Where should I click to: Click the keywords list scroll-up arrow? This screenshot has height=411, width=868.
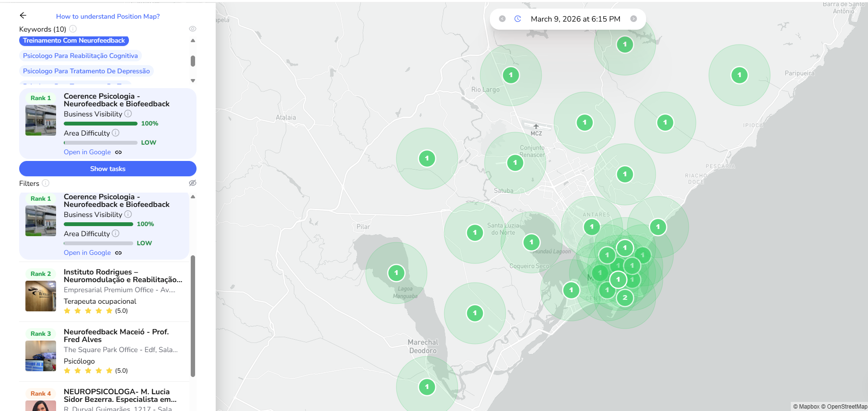click(193, 41)
